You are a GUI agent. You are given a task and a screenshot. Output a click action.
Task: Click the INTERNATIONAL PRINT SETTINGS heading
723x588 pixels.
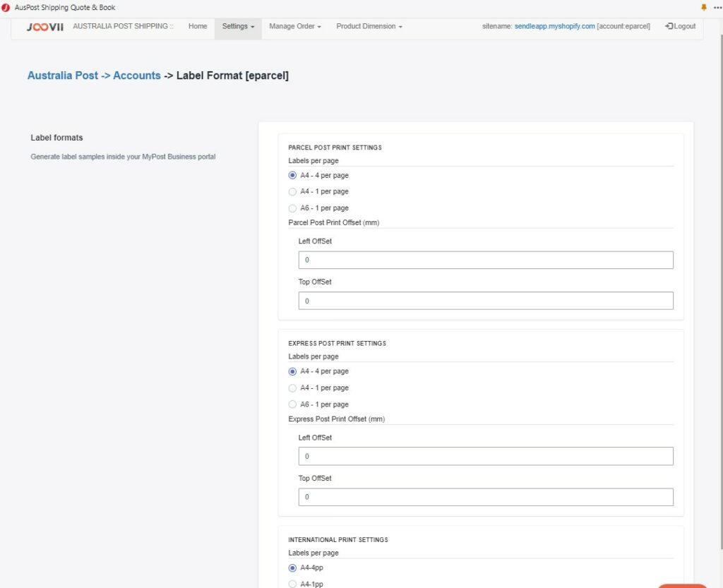click(338, 539)
